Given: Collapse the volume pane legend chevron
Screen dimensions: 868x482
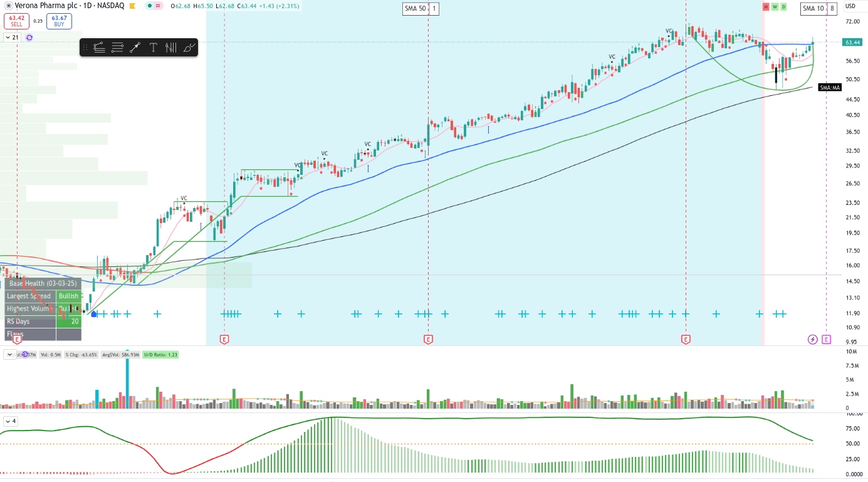Looking at the screenshot, I should [10, 355].
